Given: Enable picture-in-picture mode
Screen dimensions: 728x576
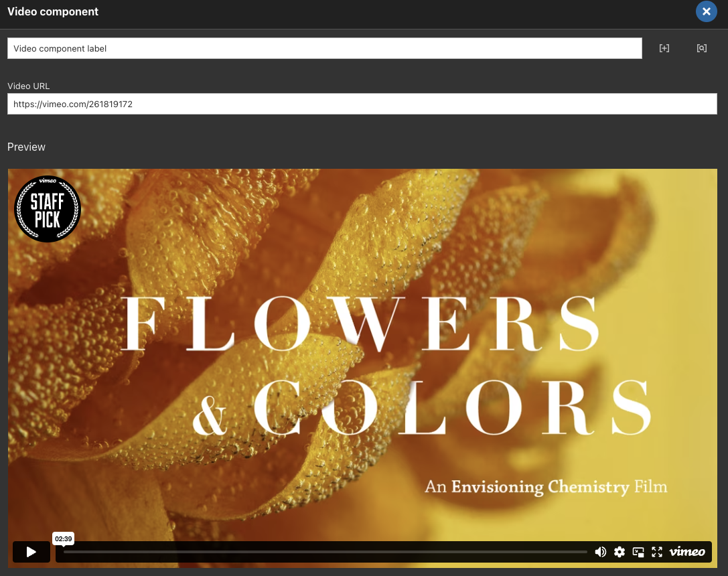Looking at the screenshot, I should (x=638, y=552).
